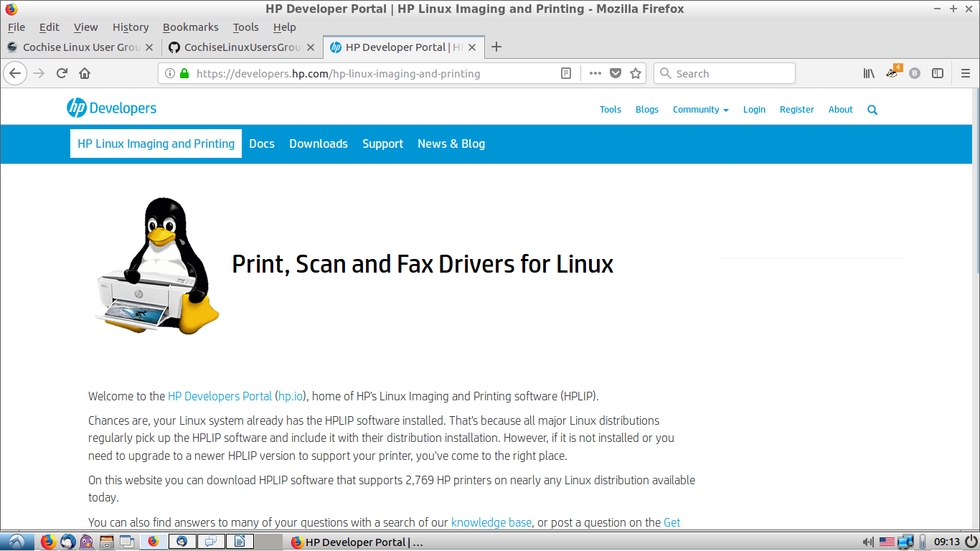Viewport: 980px width, 551px height.
Task: Launch Thunderbird from the panel launcher
Action: pos(67,542)
